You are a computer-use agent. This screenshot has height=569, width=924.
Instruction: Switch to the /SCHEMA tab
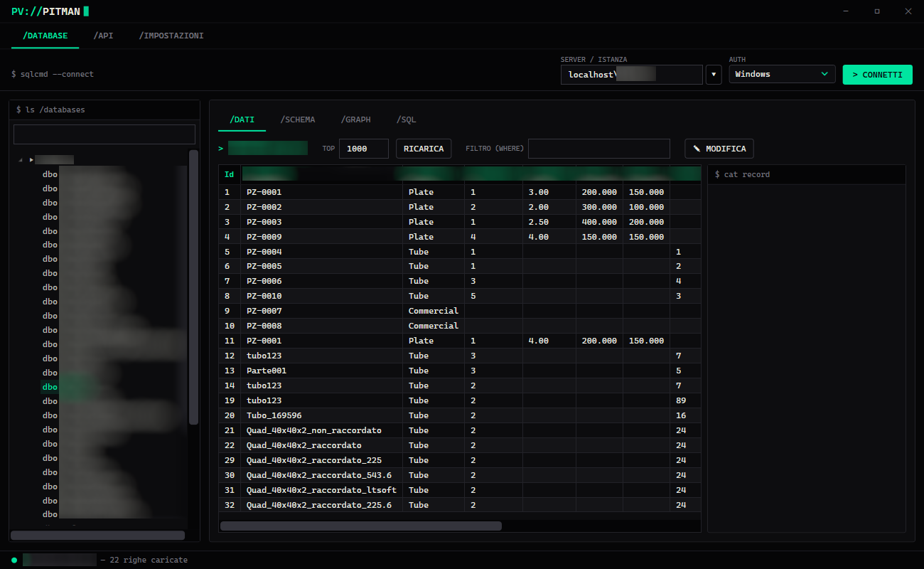point(298,119)
